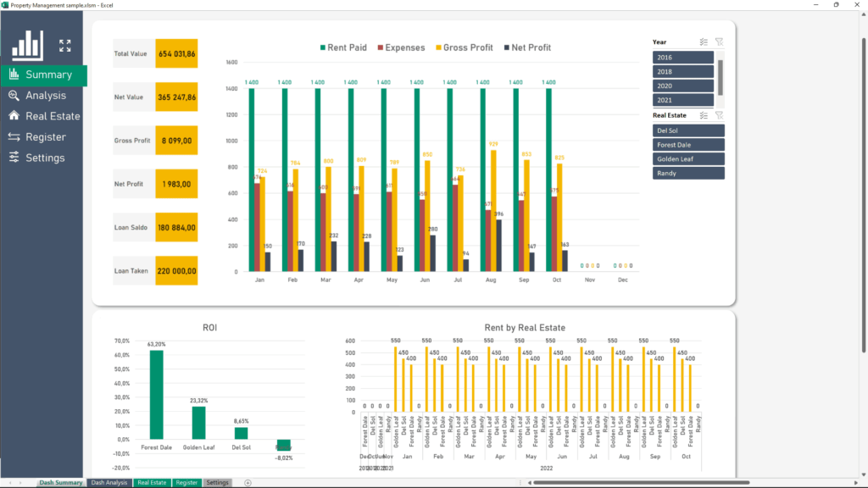This screenshot has height=488, width=868.
Task: Enable multi-select on the Real Estate slicer
Action: coord(704,115)
